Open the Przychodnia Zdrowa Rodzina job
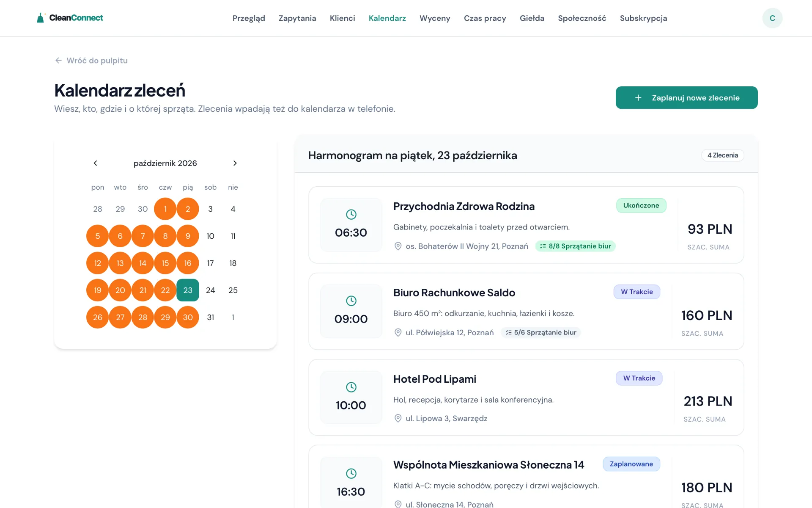The image size is (812, 508). (526, 225)
